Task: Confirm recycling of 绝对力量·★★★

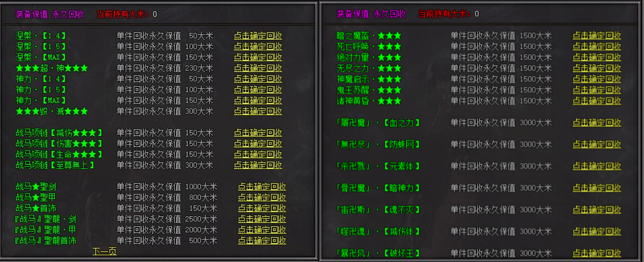Action: point(597,58)
